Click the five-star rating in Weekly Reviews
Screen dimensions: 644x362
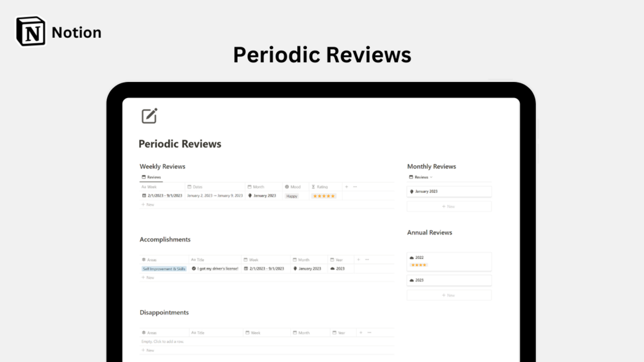324,196
